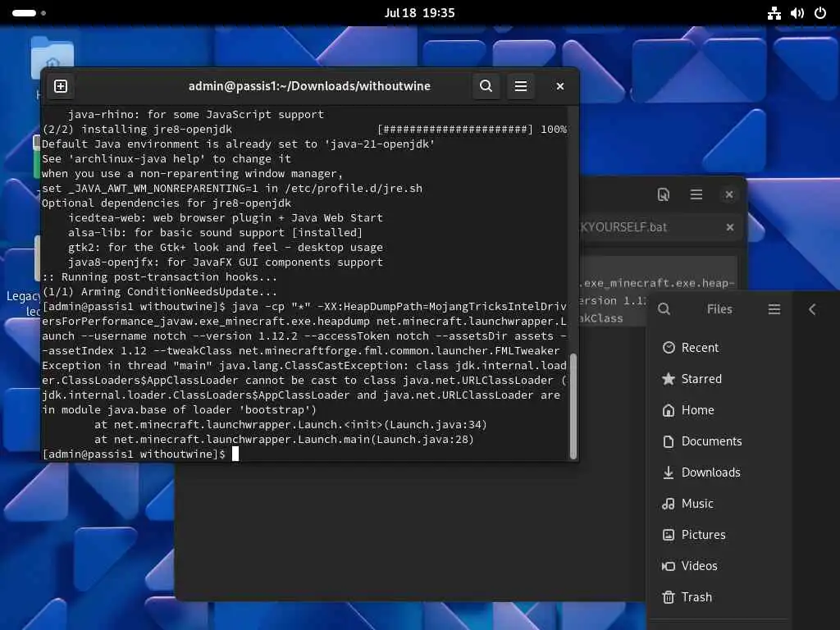Open a new terminal tab
Viewport: 840px width, 630px height.
point(61,86)
